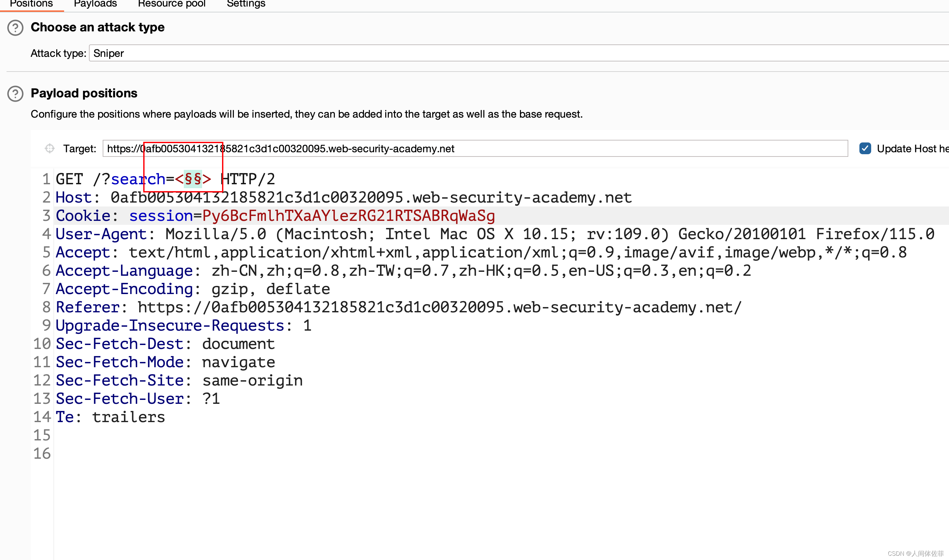Image resolution: width=949 pixels, height=560 pixels.
Task: Click the session cookie value in line 3
Action: coord(348,216)
